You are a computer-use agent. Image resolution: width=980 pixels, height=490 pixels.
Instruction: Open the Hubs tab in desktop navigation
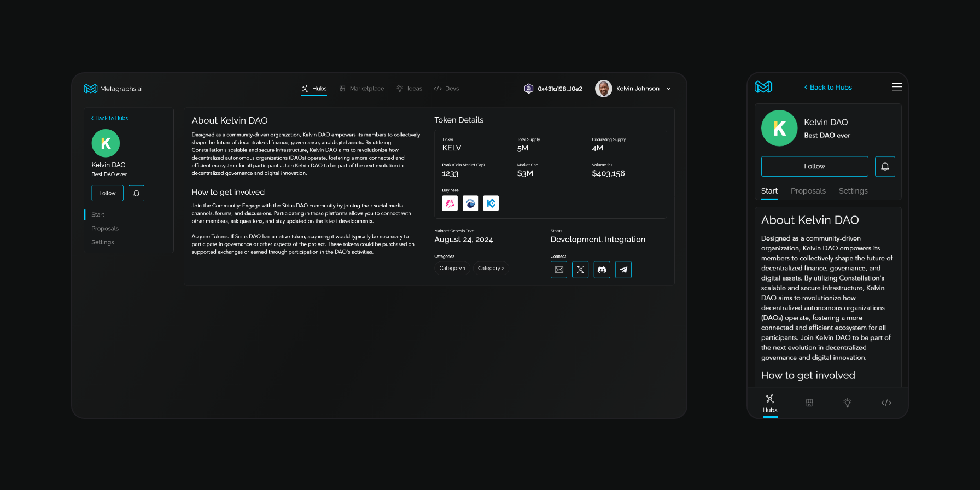click(x=314, y=89)
